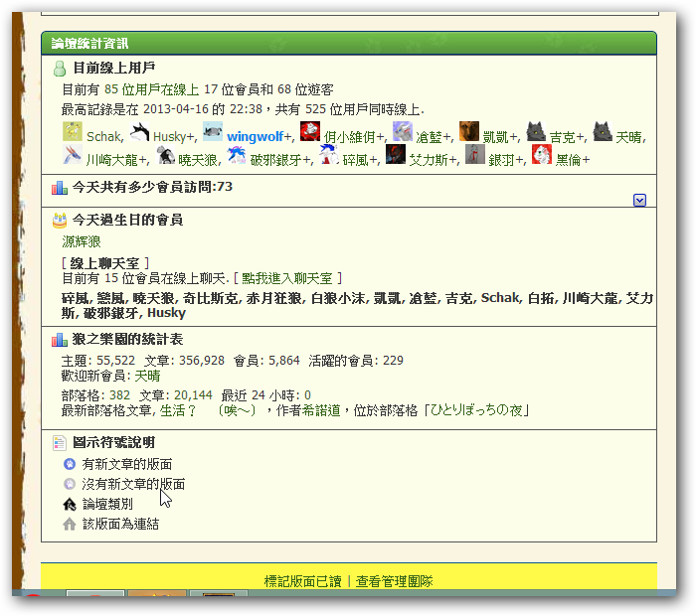Open 查看管理團隊 page
Screen dimensions: 696x616
[x=395, y=581]
